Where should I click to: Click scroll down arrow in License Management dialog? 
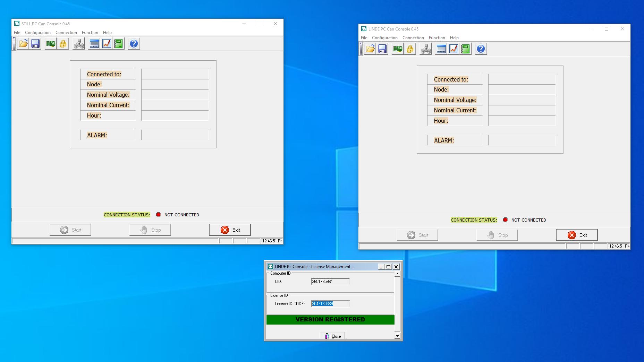(x=398, y=336)
